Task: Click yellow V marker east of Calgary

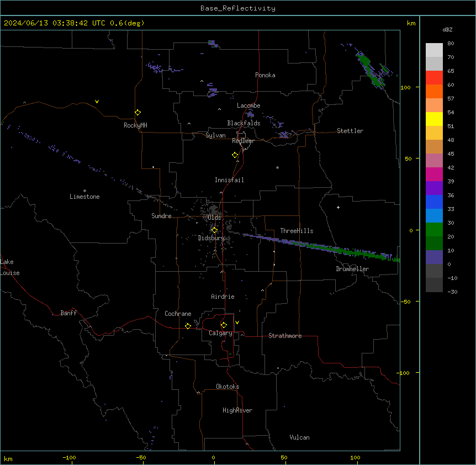Action: 237,323
